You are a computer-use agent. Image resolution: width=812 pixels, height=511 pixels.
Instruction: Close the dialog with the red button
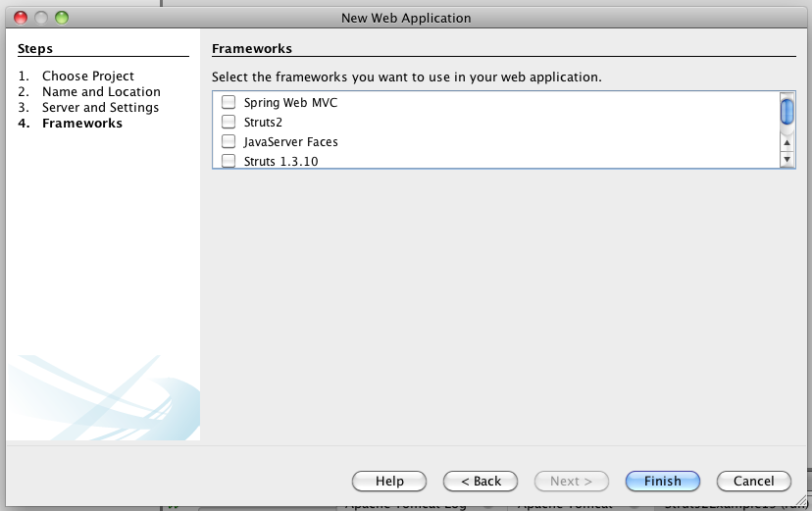coord(21,18)
